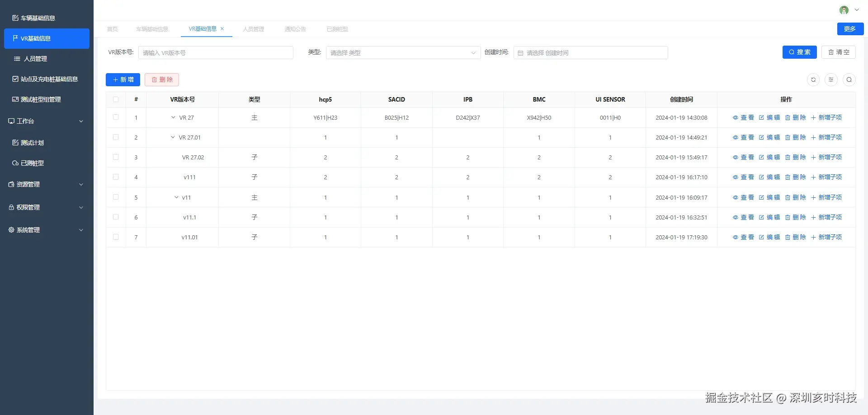
Task: Switch to 人员管理 tab
Action: point(254,29)
